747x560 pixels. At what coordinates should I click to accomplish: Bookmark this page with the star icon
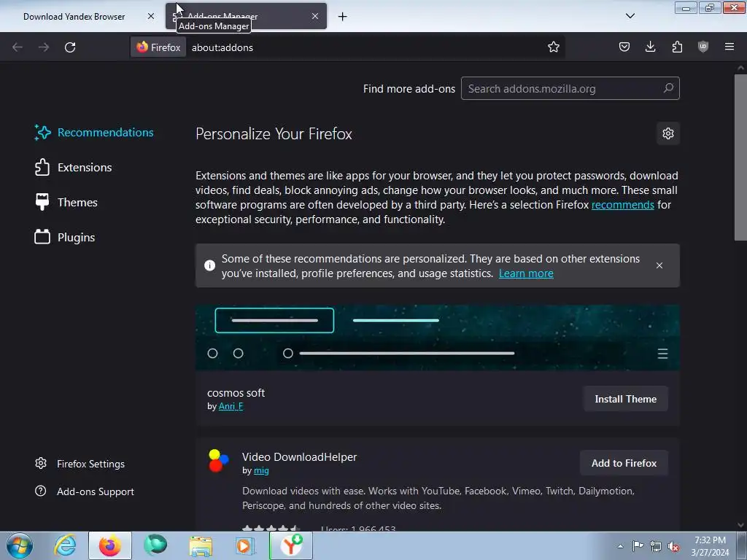553,47
